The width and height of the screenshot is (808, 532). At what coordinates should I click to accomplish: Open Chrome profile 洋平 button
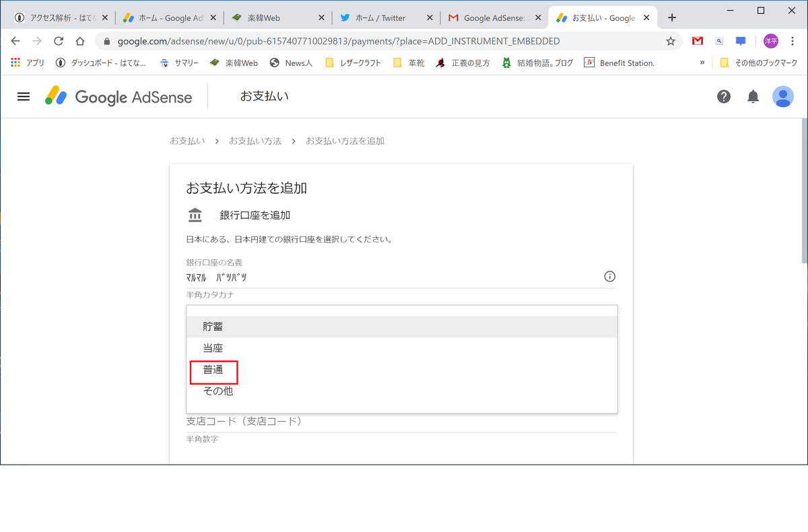pyautogui.click(x=770, y=41)
